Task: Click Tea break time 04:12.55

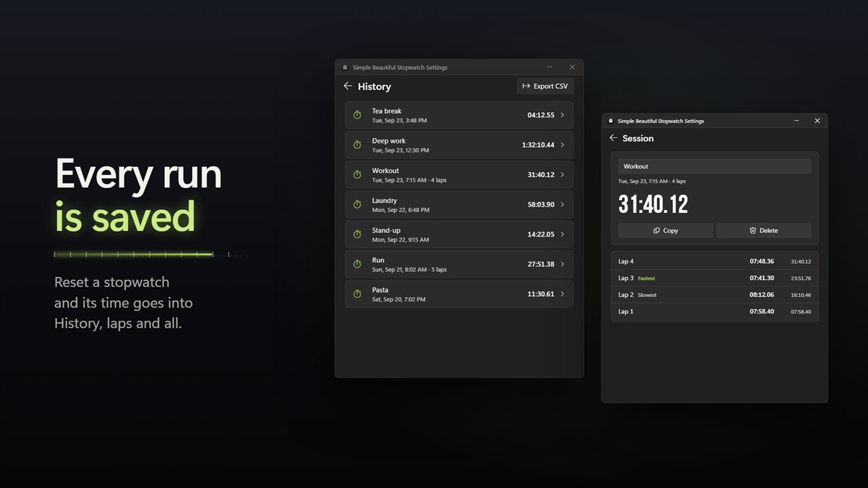Action: click(x=541, y=115)
